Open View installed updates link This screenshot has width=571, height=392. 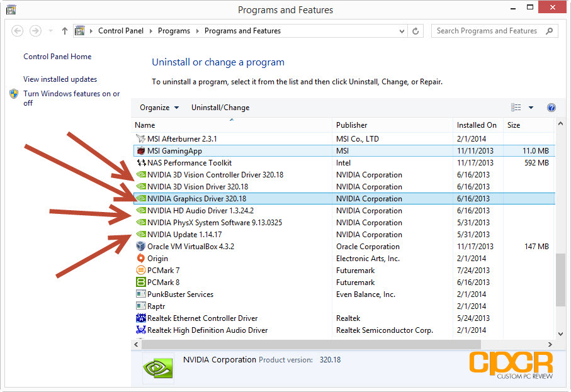tap(60, 79)
